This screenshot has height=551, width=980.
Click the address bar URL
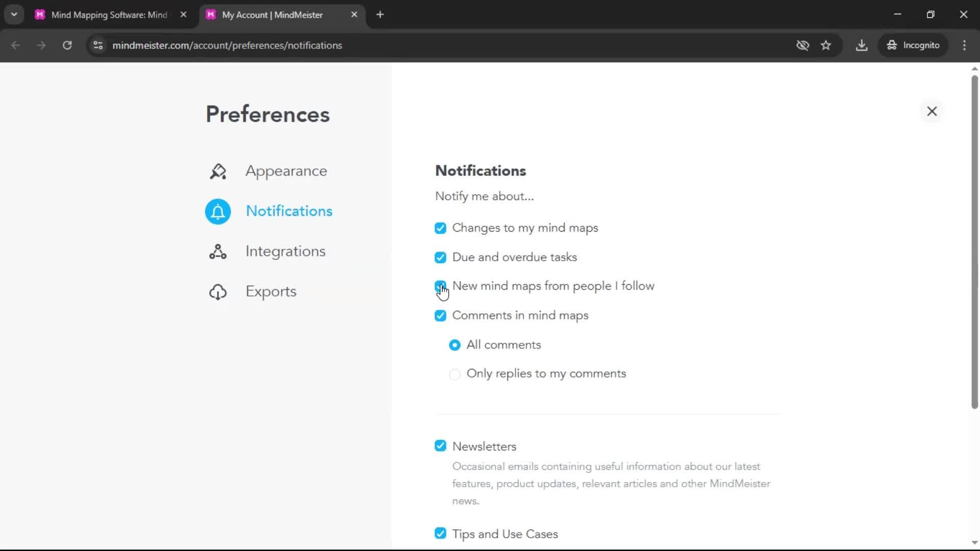click(227, 45)
